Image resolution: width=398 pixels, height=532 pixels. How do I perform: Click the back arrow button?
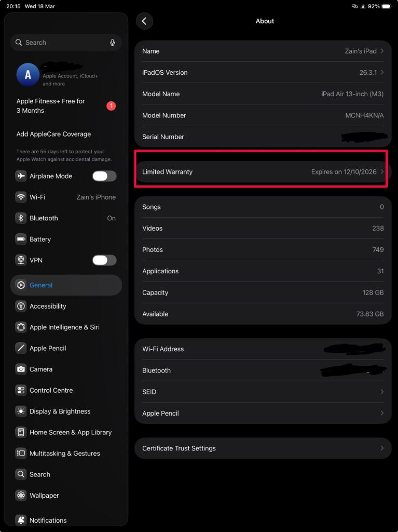click(144, 21)
